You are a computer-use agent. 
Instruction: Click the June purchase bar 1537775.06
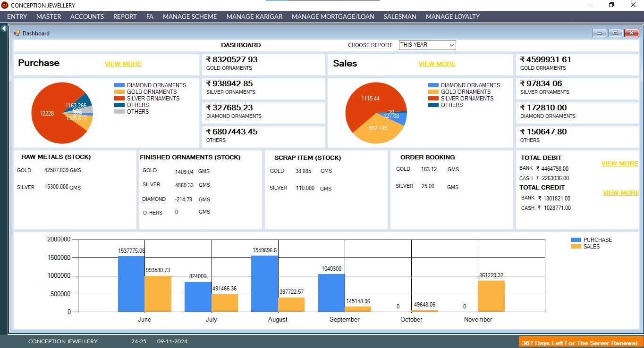131,284
